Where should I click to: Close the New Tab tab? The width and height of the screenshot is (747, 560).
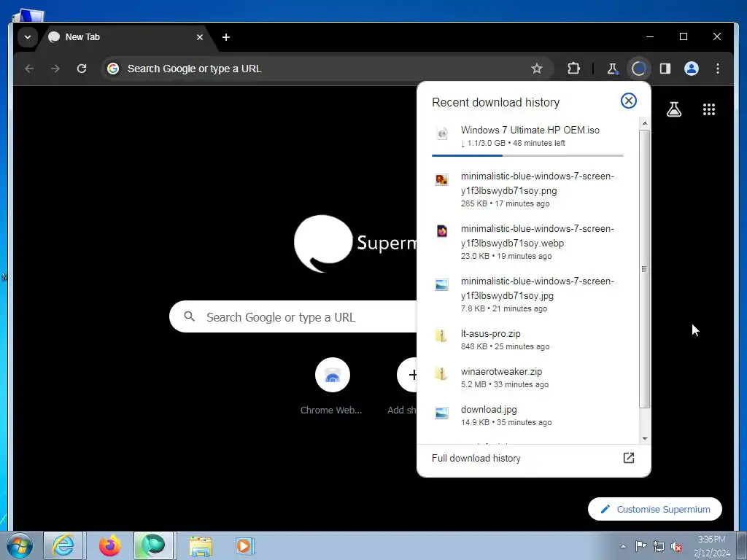click(200, 37)
